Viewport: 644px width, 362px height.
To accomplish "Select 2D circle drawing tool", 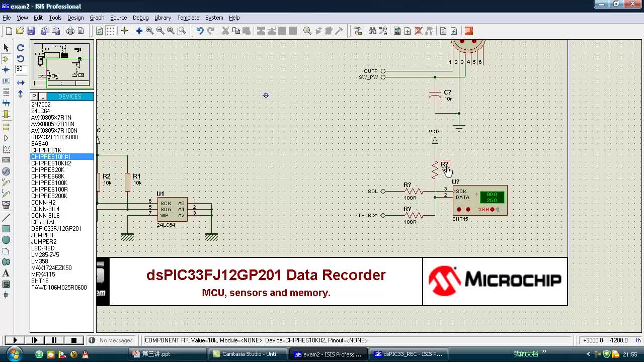I will click(x=6, y=240).
